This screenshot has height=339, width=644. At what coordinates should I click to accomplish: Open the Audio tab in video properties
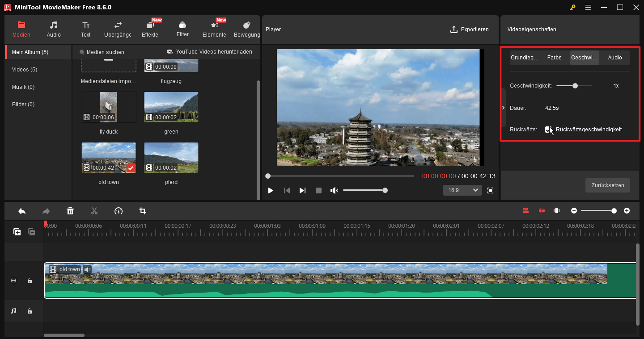[x=614, y=57]
